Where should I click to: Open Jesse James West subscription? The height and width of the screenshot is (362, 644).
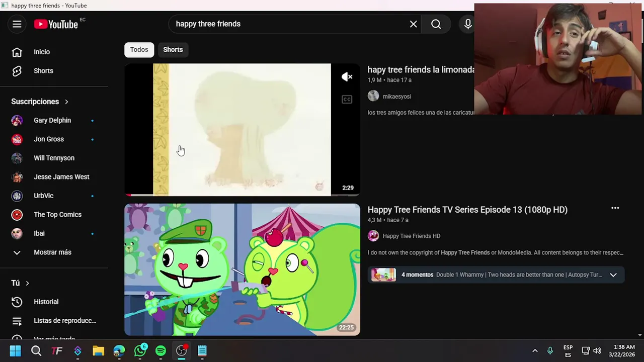click(54, 177)
